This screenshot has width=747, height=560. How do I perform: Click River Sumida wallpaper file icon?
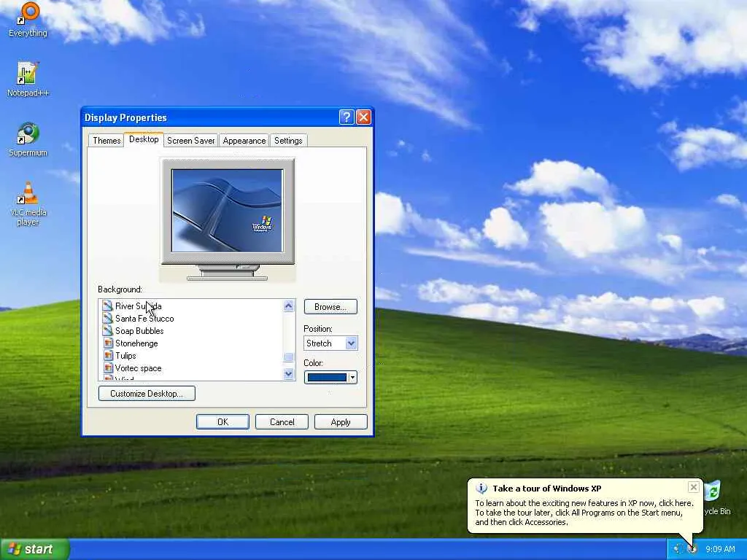[x=108, y=306]
